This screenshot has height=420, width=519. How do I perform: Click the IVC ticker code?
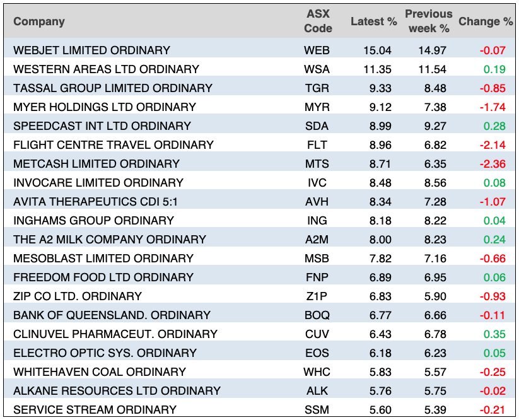pyautogui.click(x=317, y=182)
